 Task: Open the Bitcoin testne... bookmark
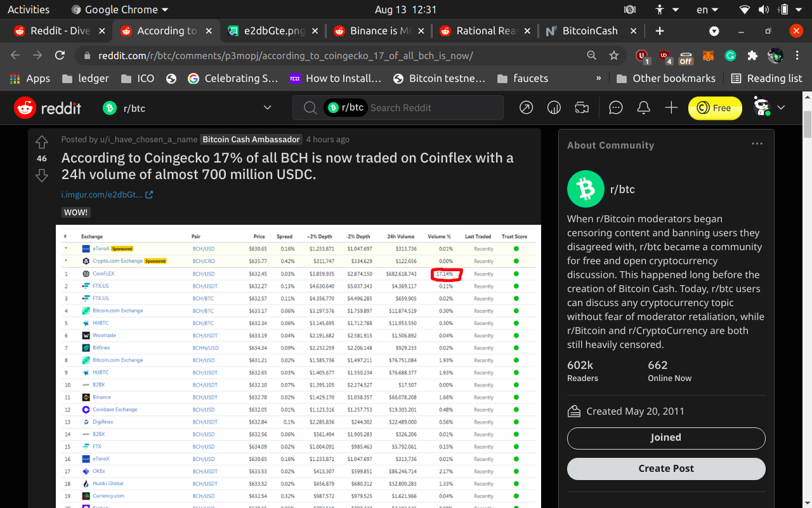(439, 78)
